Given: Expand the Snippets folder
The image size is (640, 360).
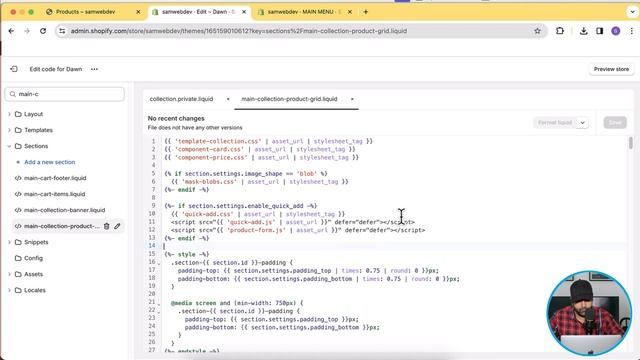Looking at the screenshot, I should pyautogui.click(x=9, y=242).
